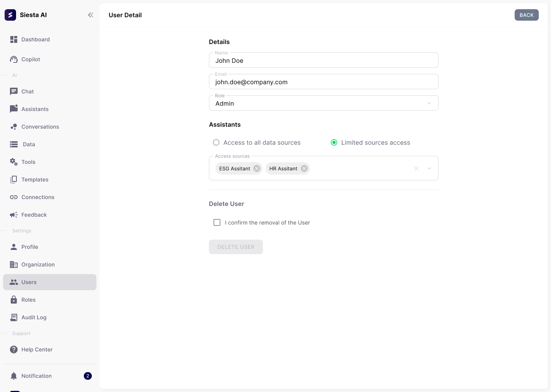Click the Dashboard icon in sidebar

14,39
